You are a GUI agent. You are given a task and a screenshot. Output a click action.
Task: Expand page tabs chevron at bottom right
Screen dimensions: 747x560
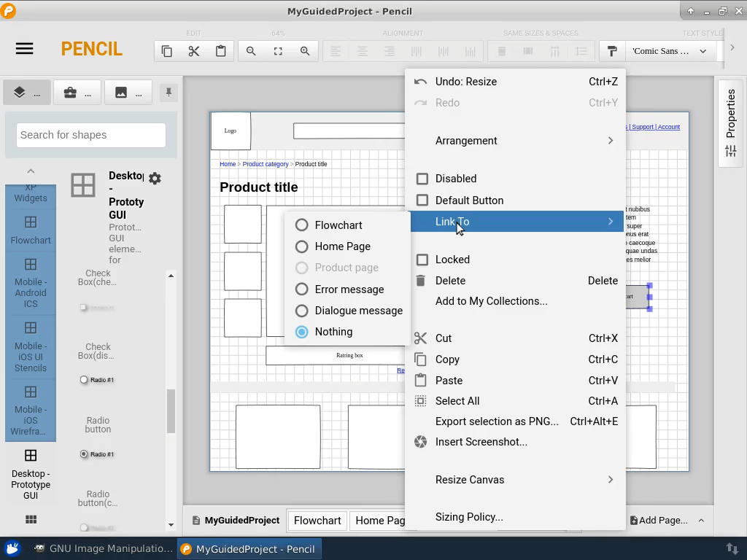point(701,521)
